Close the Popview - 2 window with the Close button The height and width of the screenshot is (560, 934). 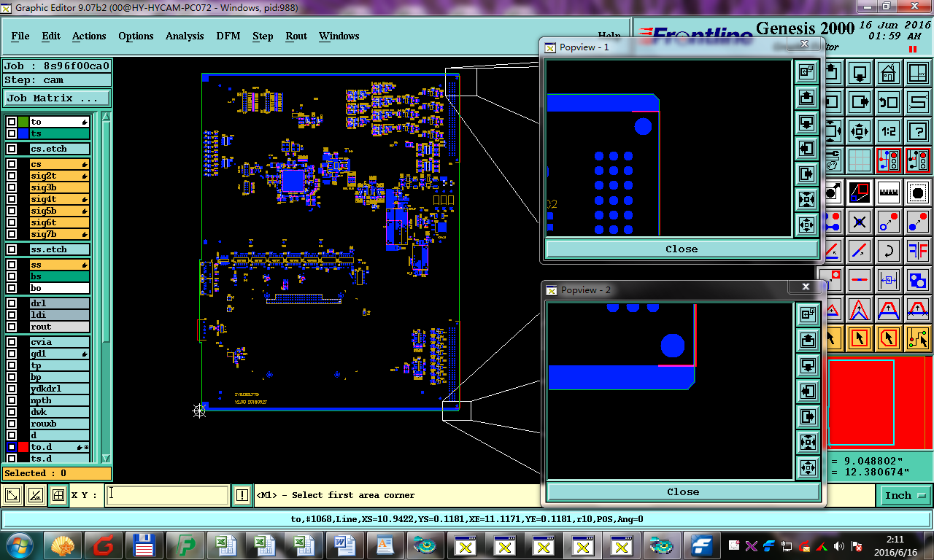tap(683, 491)
